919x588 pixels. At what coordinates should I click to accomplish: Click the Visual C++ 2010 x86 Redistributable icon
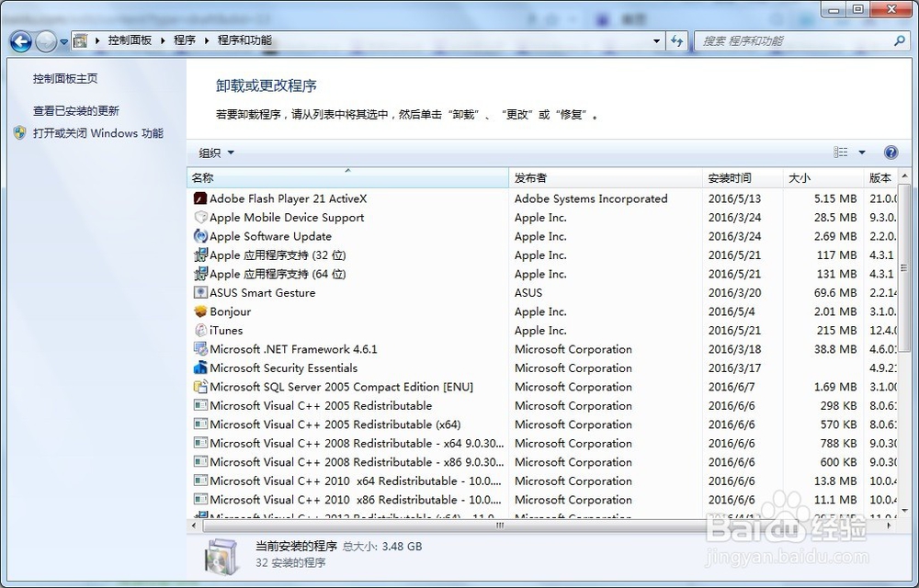coord(200,500)
